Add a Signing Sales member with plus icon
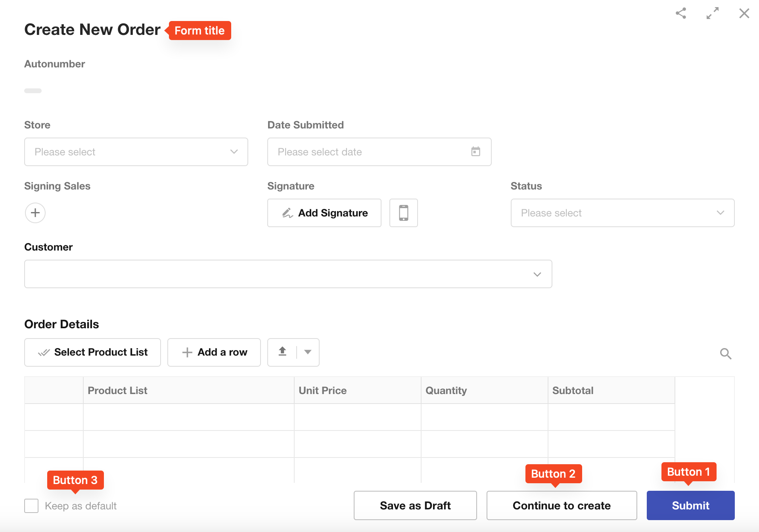 (35, 213)
